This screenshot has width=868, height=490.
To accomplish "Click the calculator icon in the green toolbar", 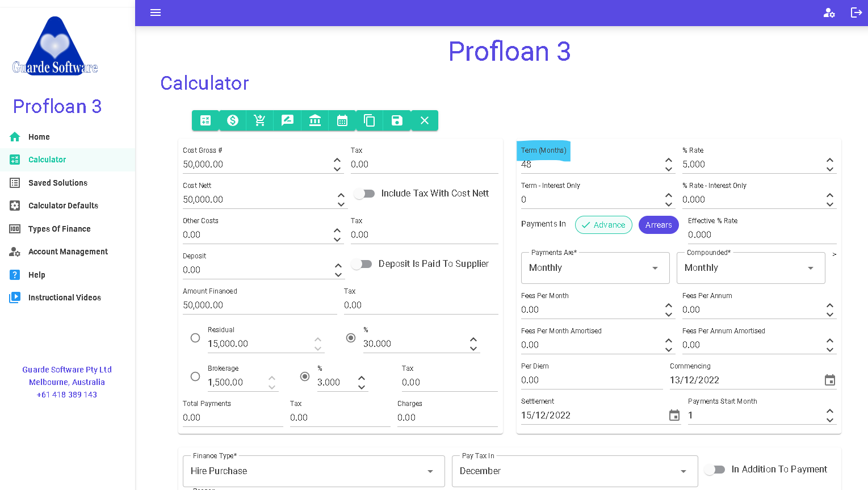I will (206, 120).
